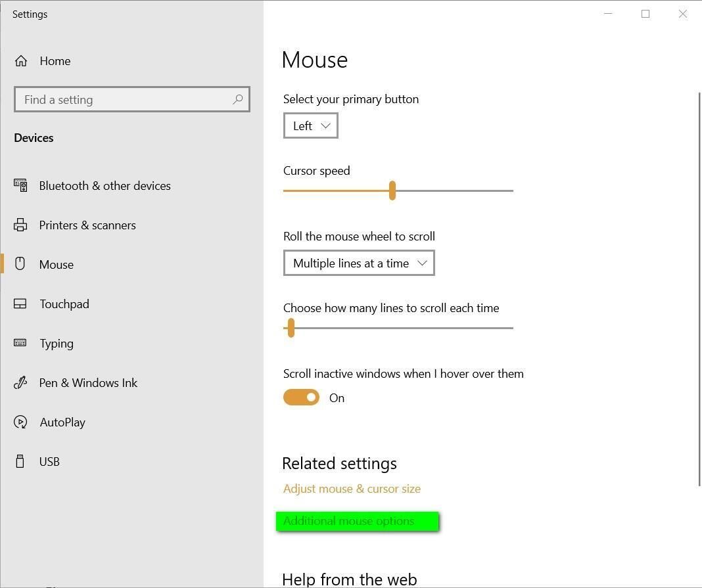702x588 pixels.
Task: Click the Home house icon
Action: point(20,60)
